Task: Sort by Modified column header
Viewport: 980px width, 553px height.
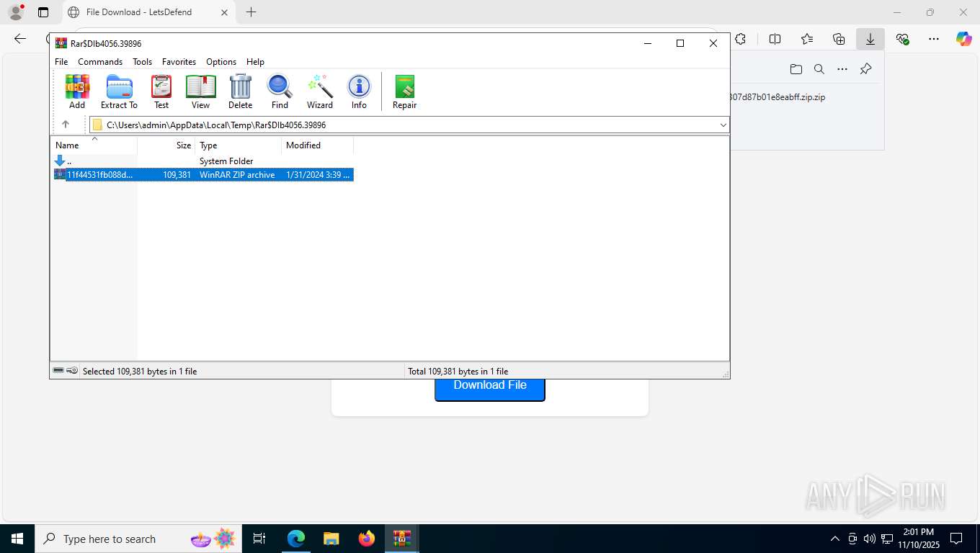Action: pyautogui.click(x=318, y=145)
